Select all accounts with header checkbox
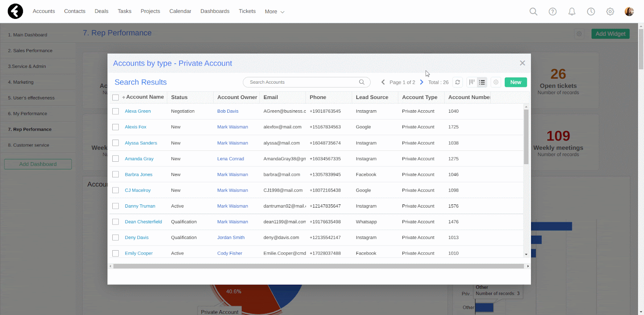The width and height of the screenshot is (644, 315). [116, 97]
